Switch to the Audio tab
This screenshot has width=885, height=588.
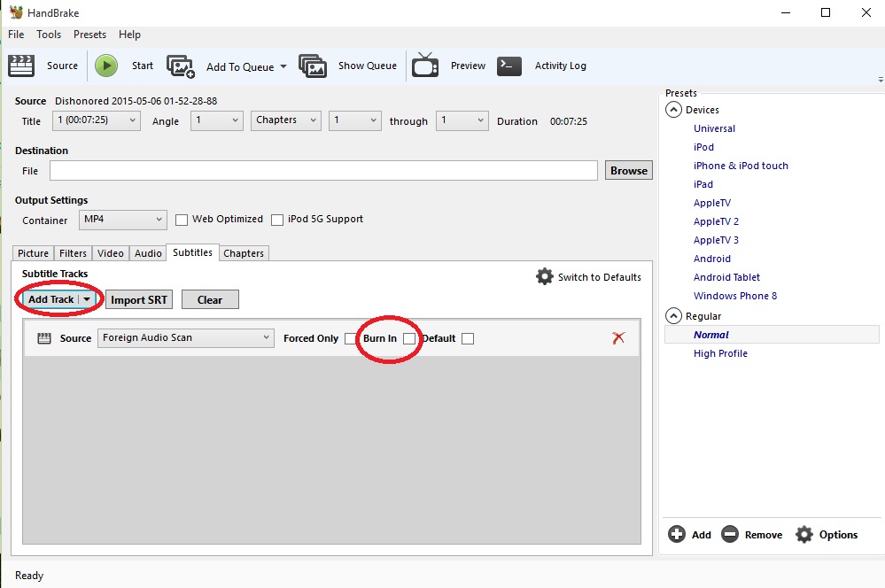pos(148,253)
